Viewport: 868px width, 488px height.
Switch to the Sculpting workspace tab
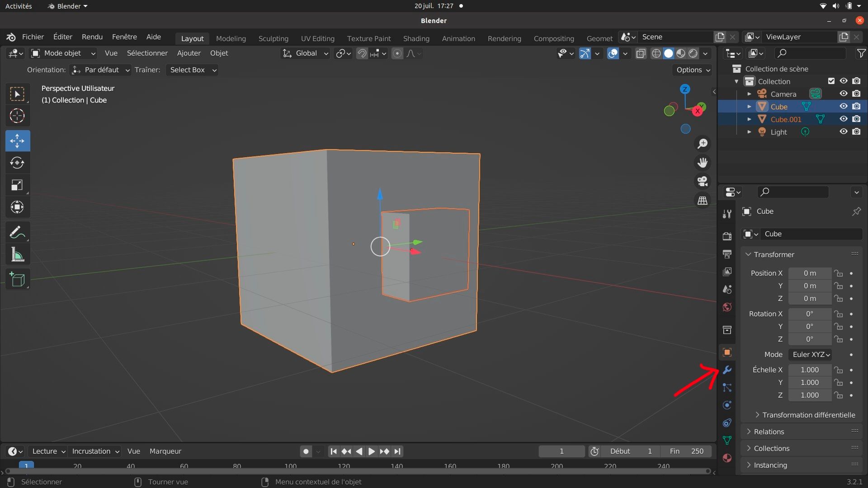pos(273,38)
